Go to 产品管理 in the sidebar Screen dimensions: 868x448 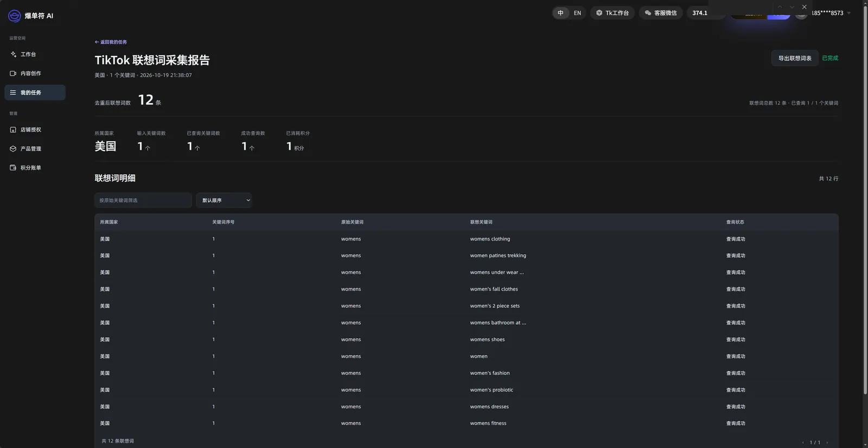(35, 149)
